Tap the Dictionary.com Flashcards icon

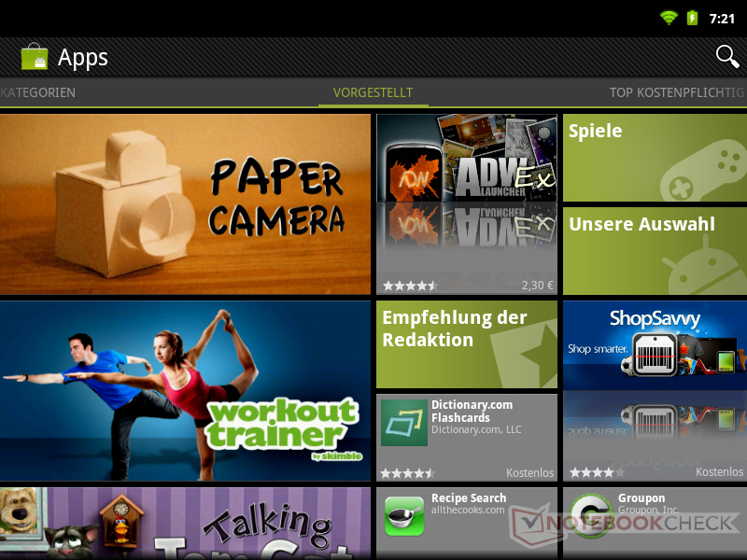(x=404, y=423)
